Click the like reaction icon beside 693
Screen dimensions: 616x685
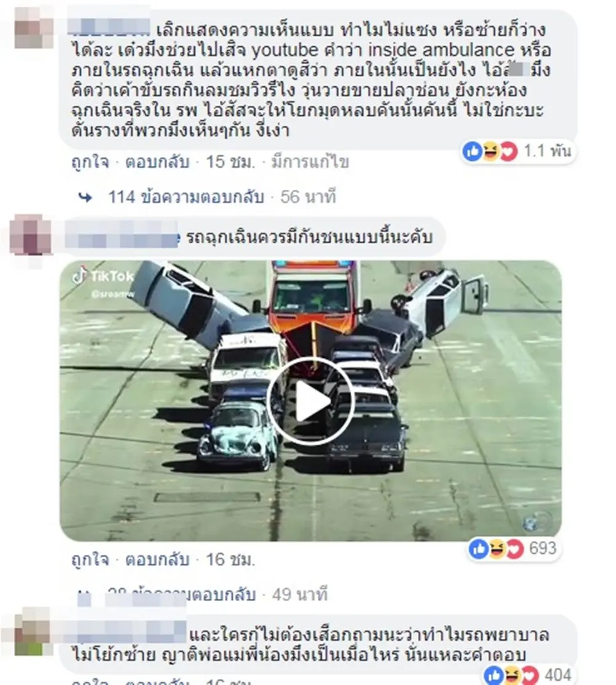479,549
